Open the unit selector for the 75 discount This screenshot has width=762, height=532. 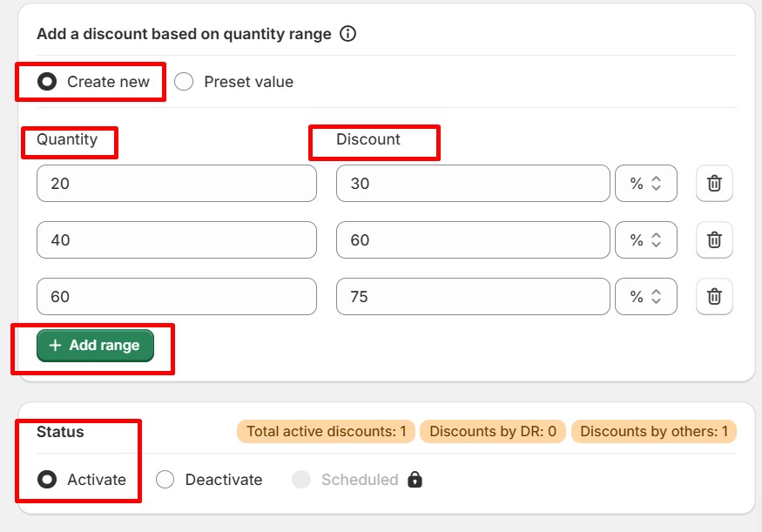point(646,297)
